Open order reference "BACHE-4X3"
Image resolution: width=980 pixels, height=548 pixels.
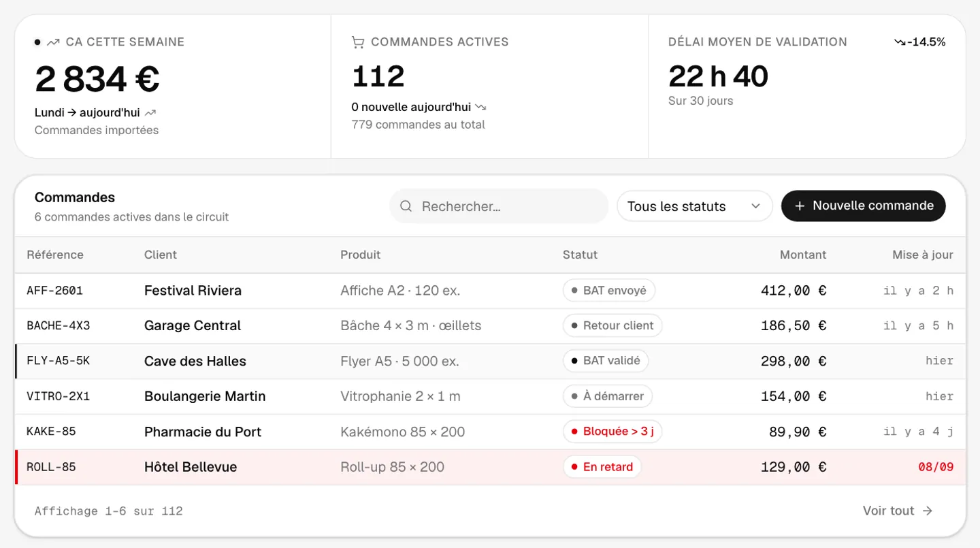pos(59,326)
